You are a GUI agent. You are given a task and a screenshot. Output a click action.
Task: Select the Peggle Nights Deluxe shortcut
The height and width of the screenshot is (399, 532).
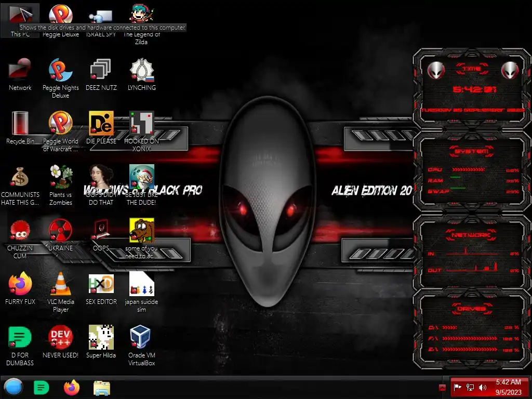[60, 78]
